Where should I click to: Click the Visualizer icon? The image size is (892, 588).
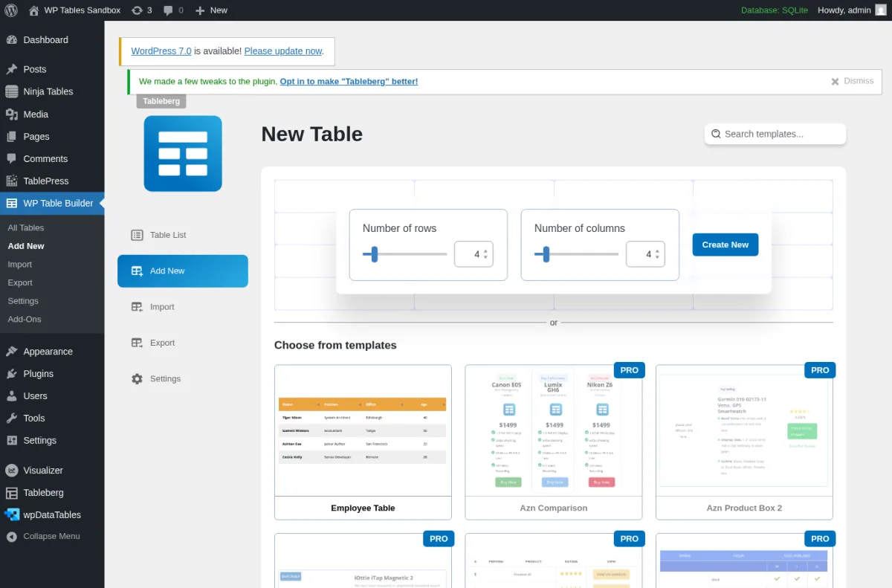point(12,470)
